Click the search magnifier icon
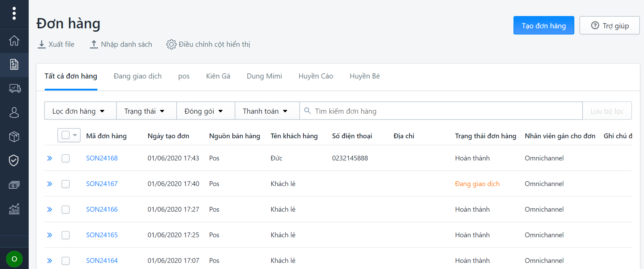 [307, 111]
